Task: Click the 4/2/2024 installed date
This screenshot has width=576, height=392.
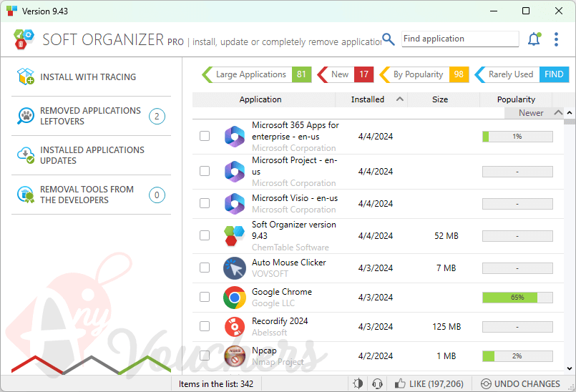Action: click(x=376, y=356)
